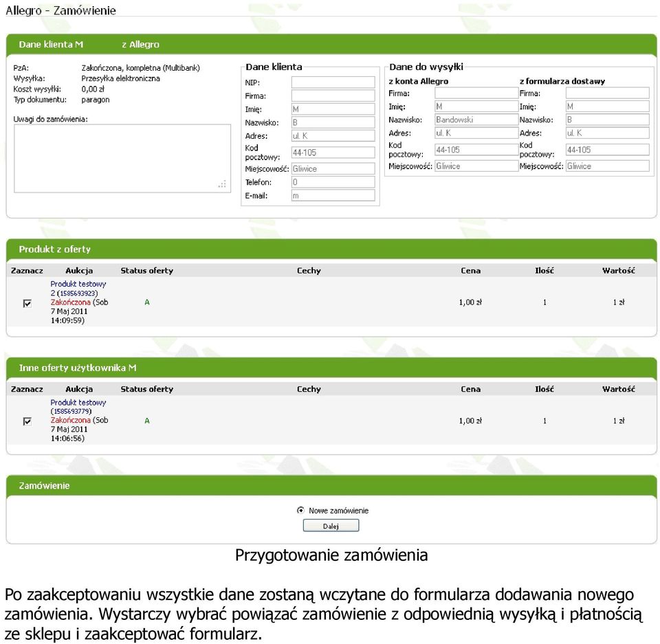Grab the resize handle of the remarks text area
Viewport: 660px width, 644px height.
click(223, 184)
